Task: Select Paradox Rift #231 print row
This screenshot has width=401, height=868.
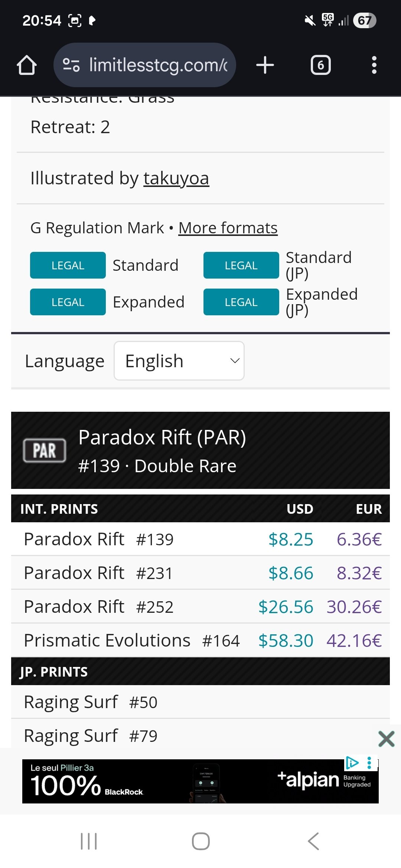Action: (x=98, y=573)
